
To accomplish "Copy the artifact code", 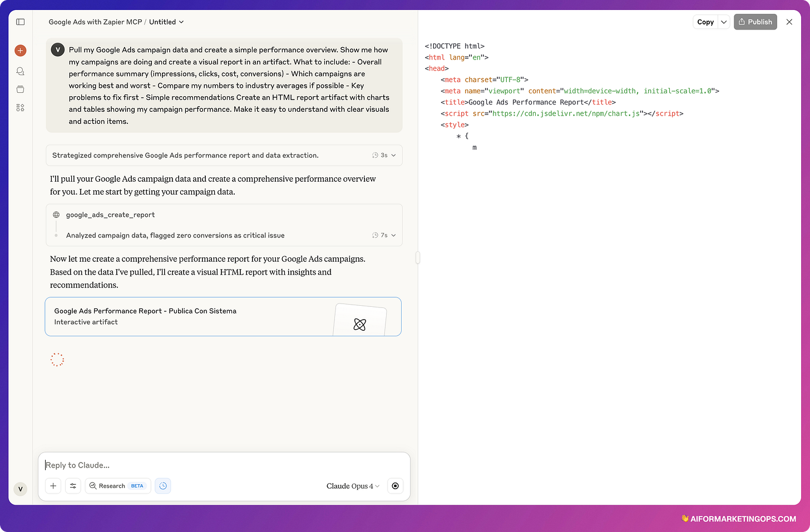I will point(705,22).
